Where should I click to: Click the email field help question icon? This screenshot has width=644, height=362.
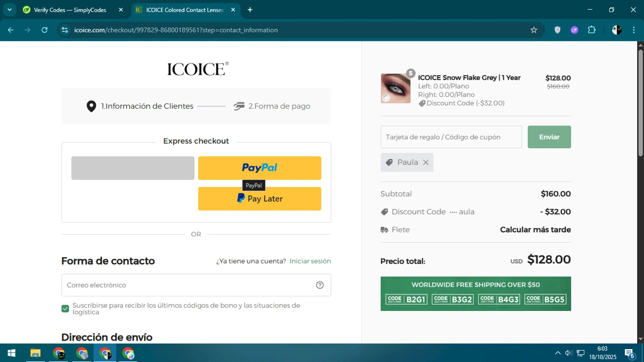(320, 285)
